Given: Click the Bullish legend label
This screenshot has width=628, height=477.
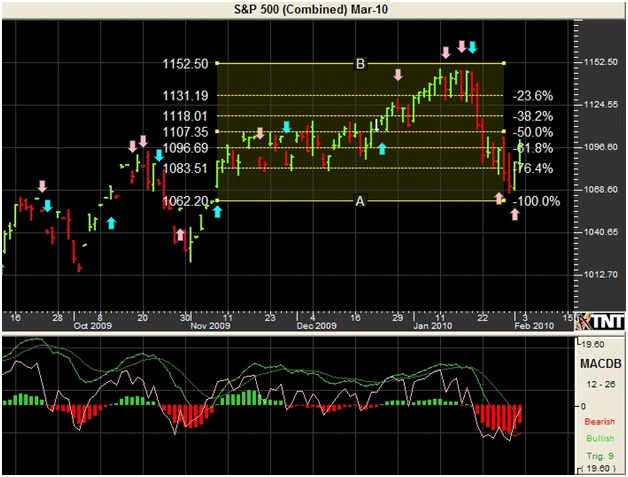Looking at the screenshot, I should coord(600,438).
